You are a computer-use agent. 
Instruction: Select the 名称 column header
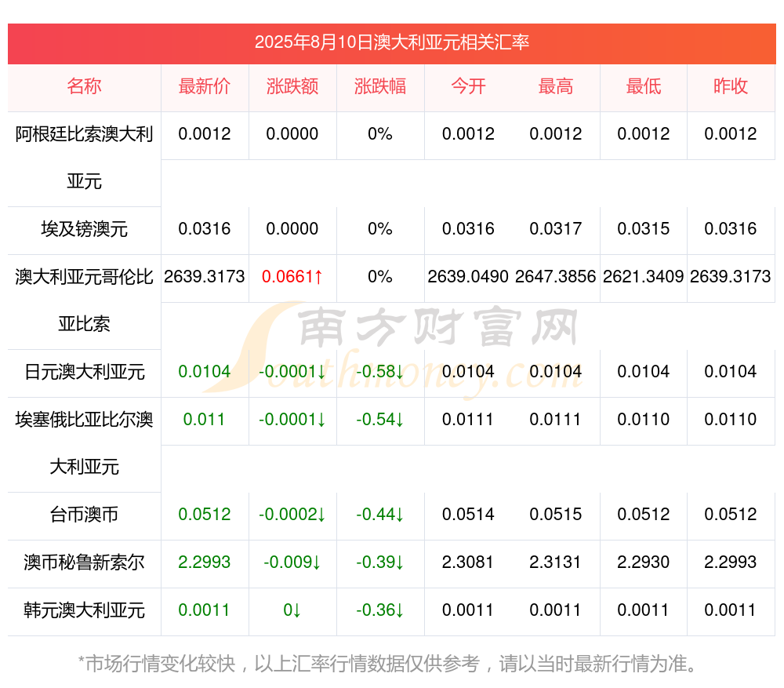(84, 86)
